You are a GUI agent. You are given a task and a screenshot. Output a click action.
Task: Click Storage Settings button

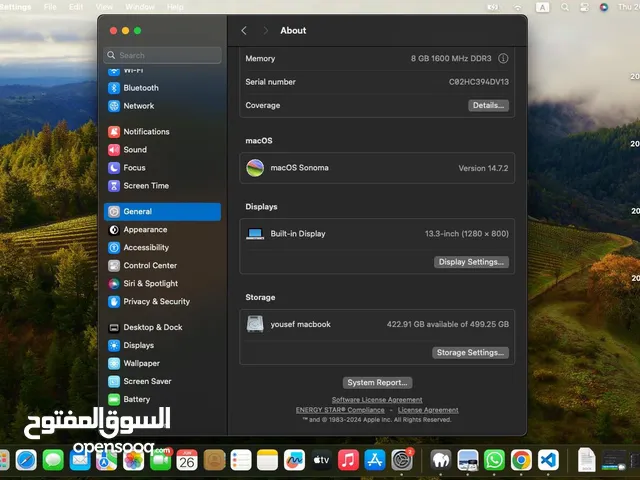point(470,353)
